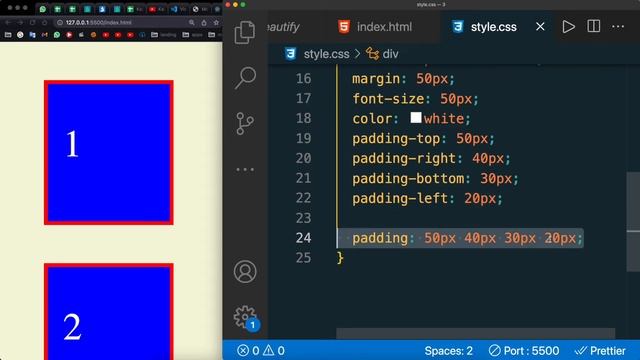Click blue box number 1 in the browser
640x360 pixels.
[x=109, y=153]
